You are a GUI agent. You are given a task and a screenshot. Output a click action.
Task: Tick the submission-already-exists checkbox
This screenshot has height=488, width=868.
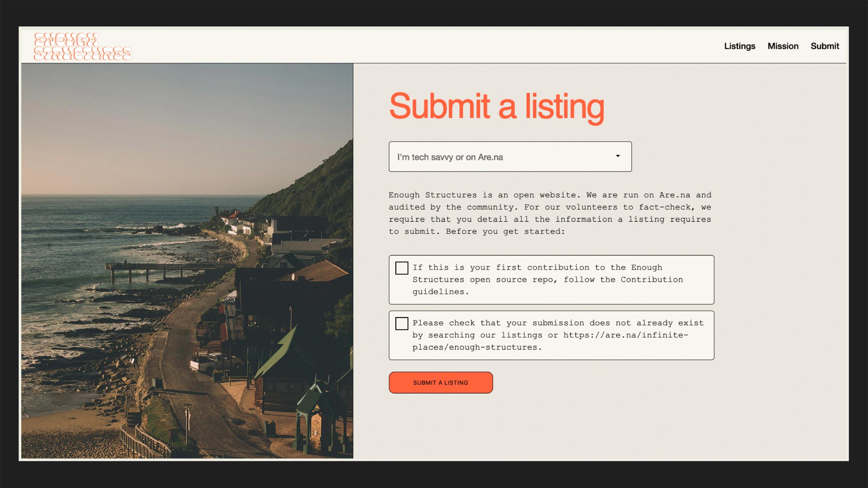pyautogui.click(x=401, y=323)
